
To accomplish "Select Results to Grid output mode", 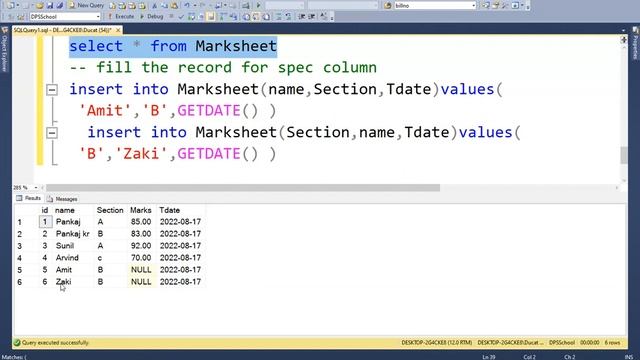I will click(x=256, y=17).
